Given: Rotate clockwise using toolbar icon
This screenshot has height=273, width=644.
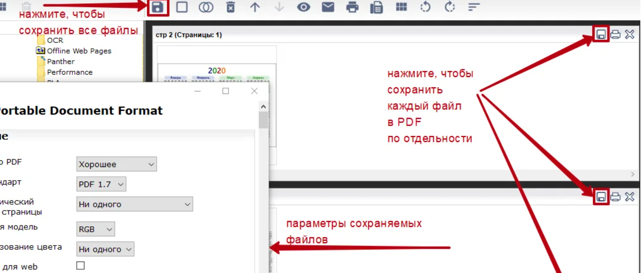Looking at the screenshot, I should click(450, 7).
